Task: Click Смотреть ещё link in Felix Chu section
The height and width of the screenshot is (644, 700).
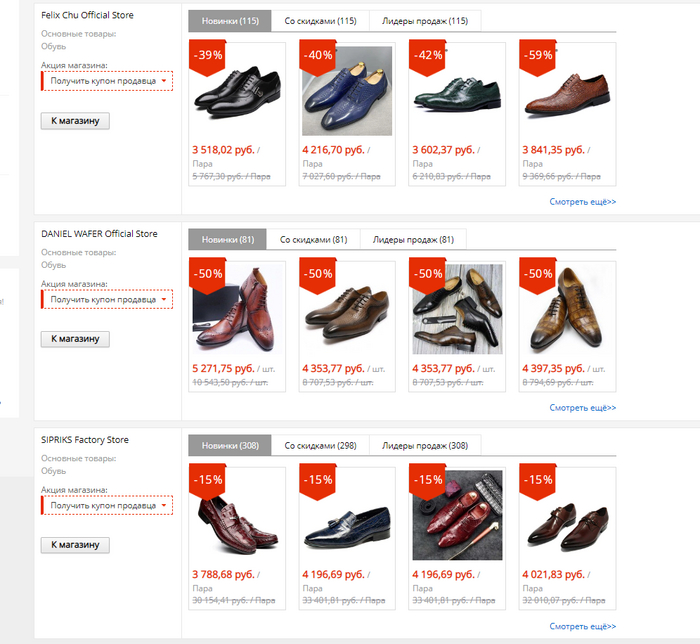Action: click(582, 202)
